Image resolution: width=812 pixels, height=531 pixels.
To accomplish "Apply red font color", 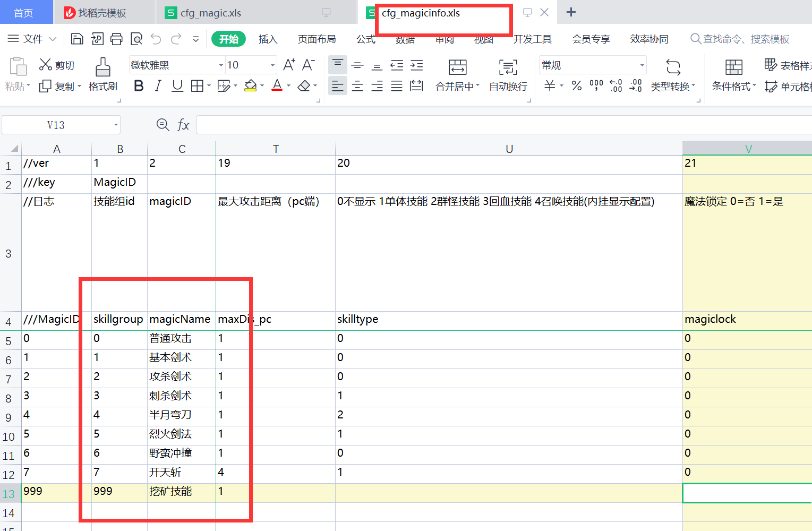I will coord(277,85).
